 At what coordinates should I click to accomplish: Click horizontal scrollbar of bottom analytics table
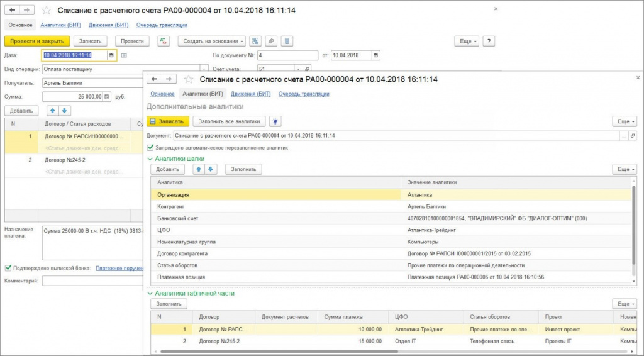click(x=279, y=352)
